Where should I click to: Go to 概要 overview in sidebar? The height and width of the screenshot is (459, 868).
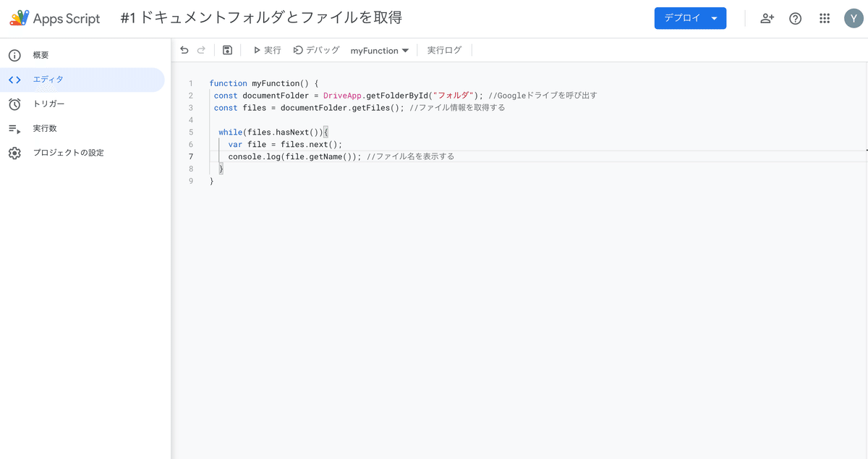coord(41,55)
